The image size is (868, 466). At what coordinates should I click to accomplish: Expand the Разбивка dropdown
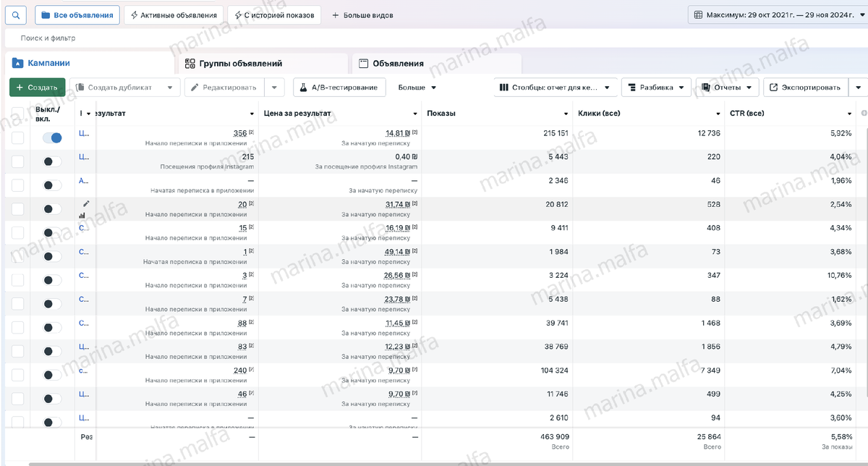click(x=656, y=88)
